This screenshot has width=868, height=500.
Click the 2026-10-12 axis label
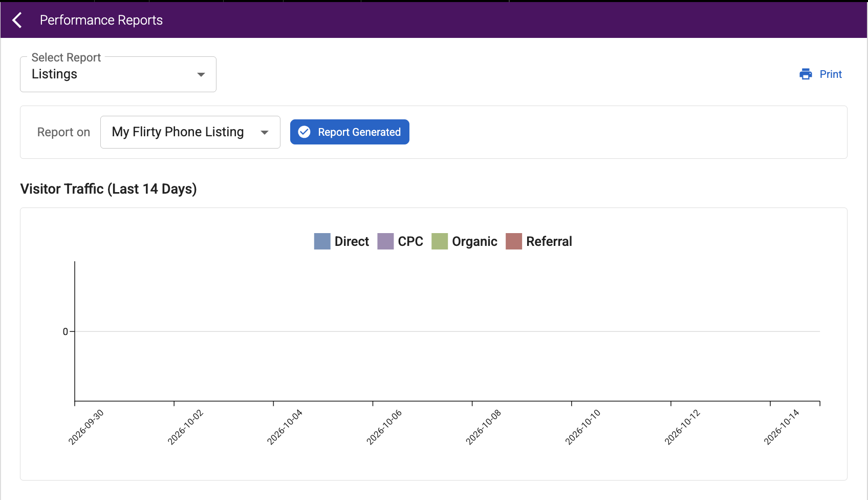point(682,427)
